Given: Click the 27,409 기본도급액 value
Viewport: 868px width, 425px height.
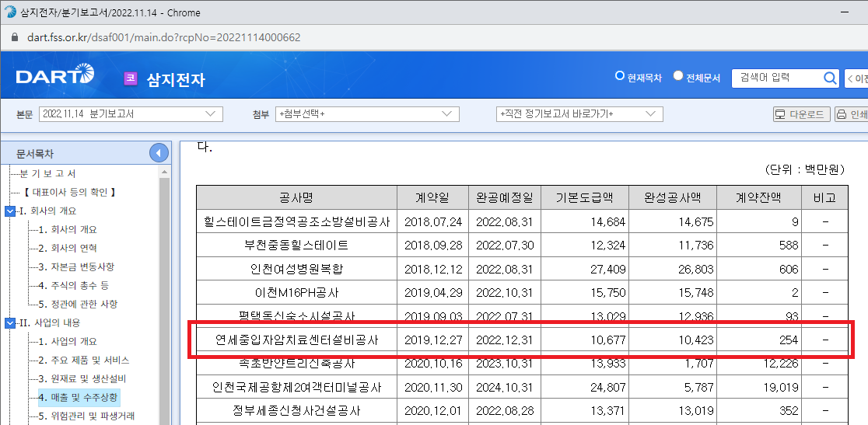Looking at the screenshot, I should point(607,270).
